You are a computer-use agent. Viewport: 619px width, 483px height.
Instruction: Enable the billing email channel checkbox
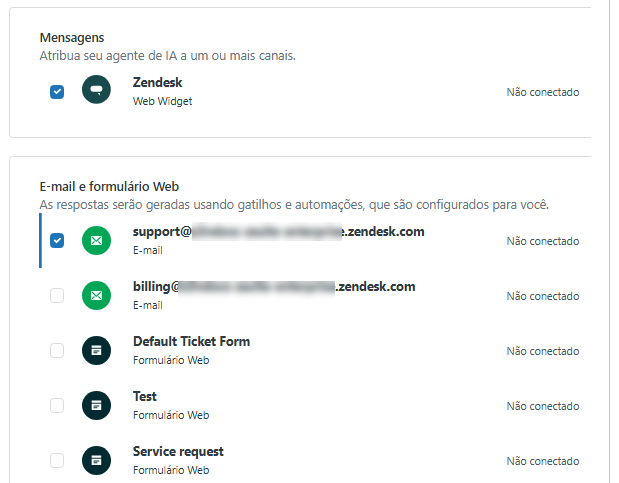(57, 296)
